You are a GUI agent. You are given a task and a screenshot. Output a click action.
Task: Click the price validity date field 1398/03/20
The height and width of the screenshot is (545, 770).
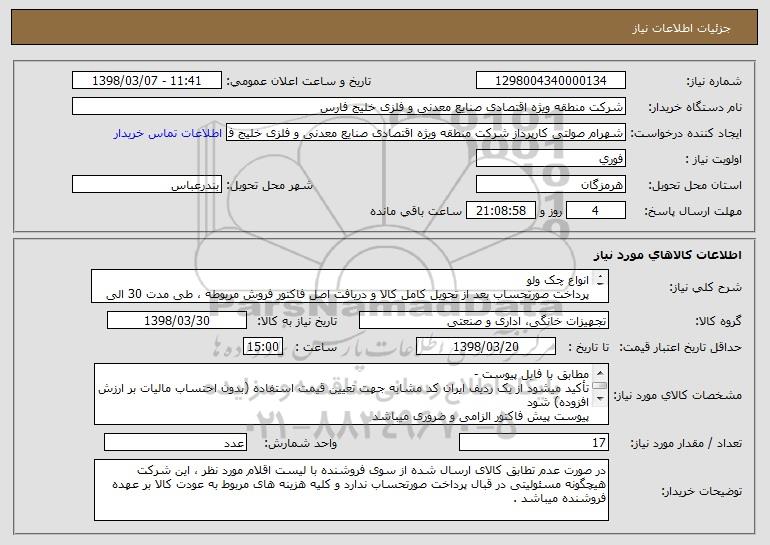click(486, 347)
